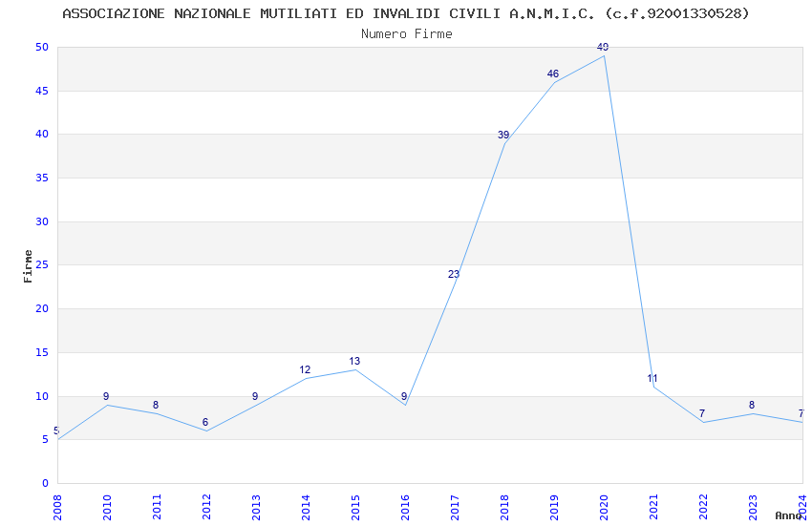The width and height of the screenshot is (812, 525).
Task: Click the y-axis tick value 0
Action: (46, 484)
